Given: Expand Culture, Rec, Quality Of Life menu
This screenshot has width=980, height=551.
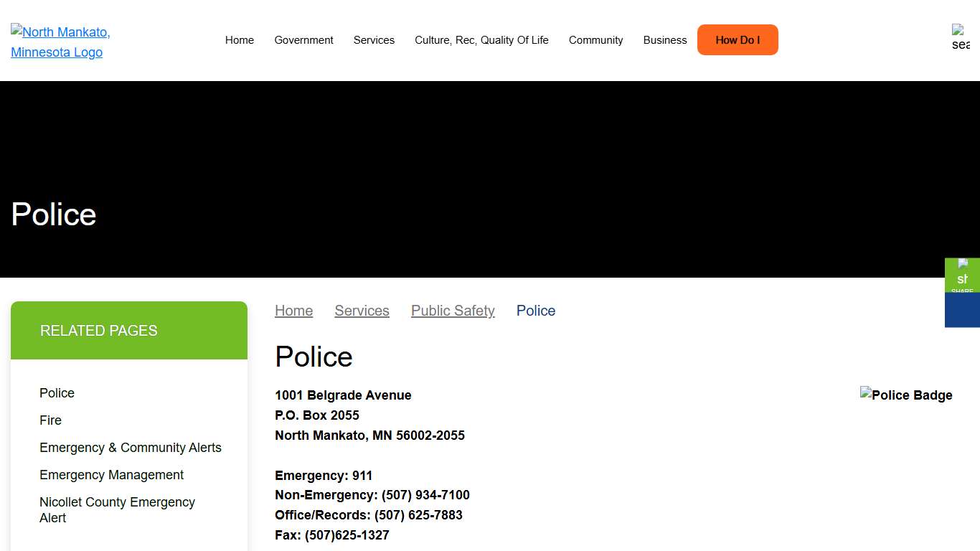Looking at the screenshot, I should [481, 40].
